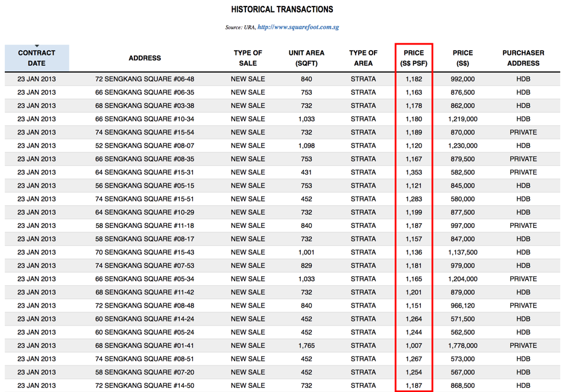Select the price cell 868,500
Image resolution: width=565 pixels, height=392 pixels.
coord(462,385)
